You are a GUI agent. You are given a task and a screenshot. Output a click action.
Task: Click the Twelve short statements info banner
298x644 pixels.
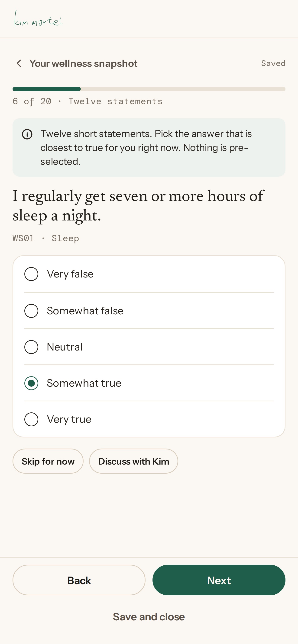(x=149, y=147)
